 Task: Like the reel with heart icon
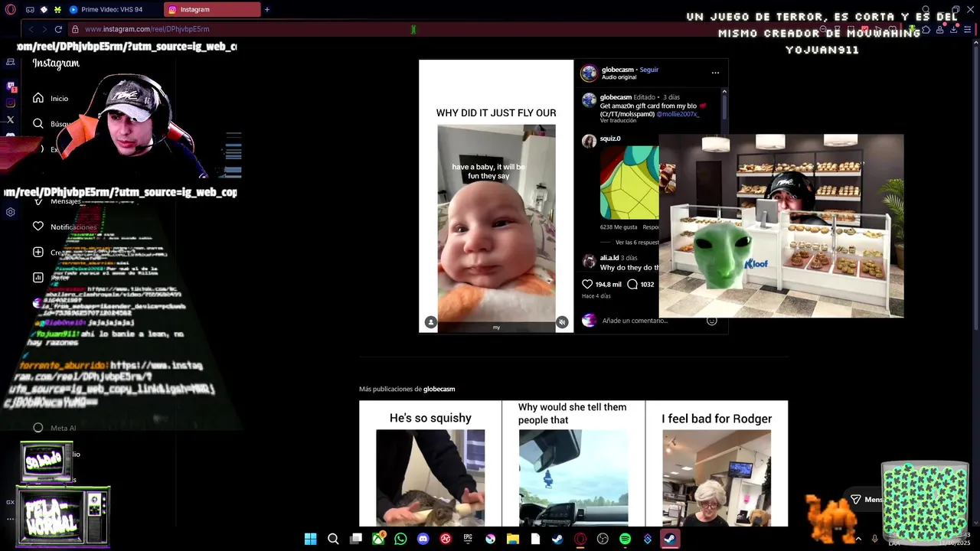587,284
